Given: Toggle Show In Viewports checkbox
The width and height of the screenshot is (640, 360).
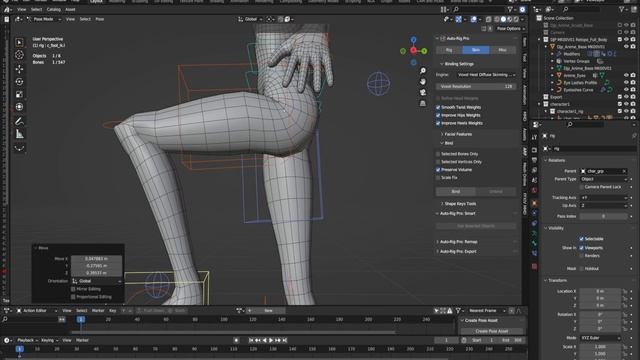Looking at the screenshot, I should click(x=582, y=248).
